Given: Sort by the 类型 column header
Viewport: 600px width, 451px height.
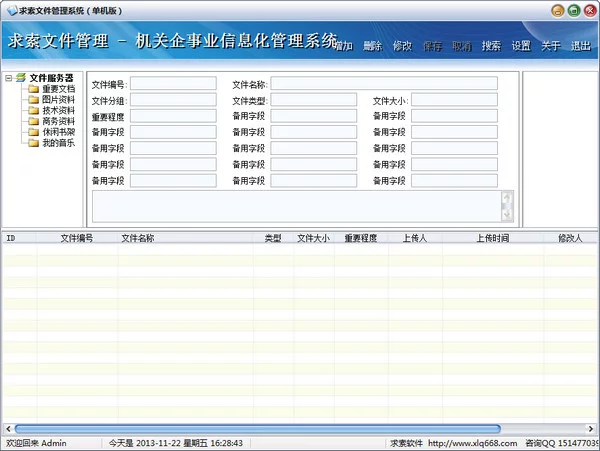Looking at the screenshot, I should tap(273, 238).
